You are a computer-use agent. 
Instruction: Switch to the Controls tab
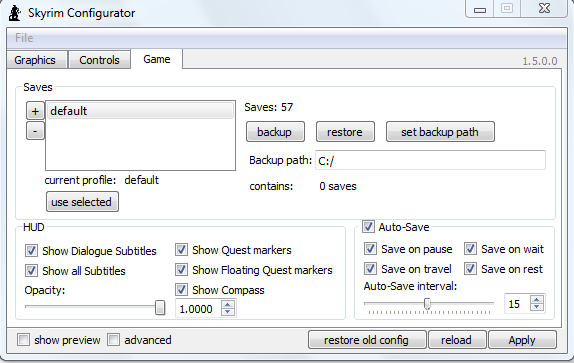[x=99, y=60]
